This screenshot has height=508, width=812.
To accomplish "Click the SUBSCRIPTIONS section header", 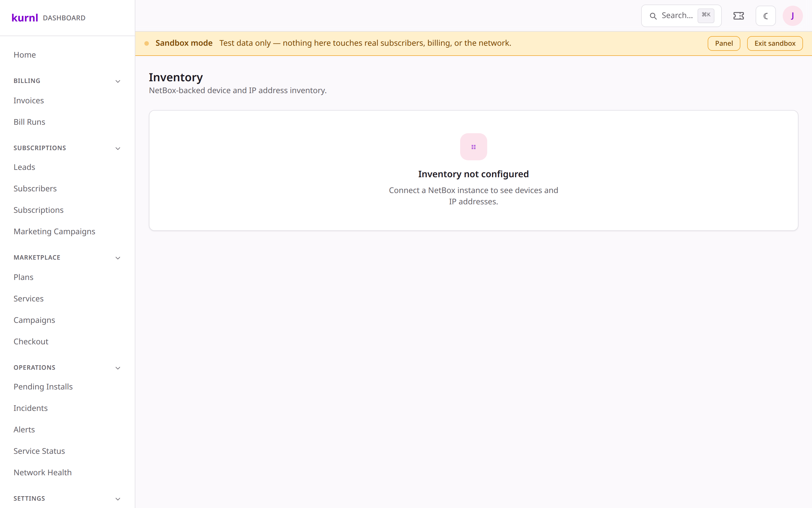I will 39,148.
